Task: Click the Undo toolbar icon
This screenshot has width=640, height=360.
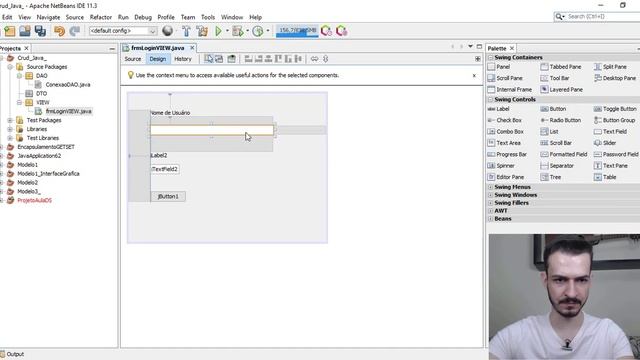Action: 60,31
